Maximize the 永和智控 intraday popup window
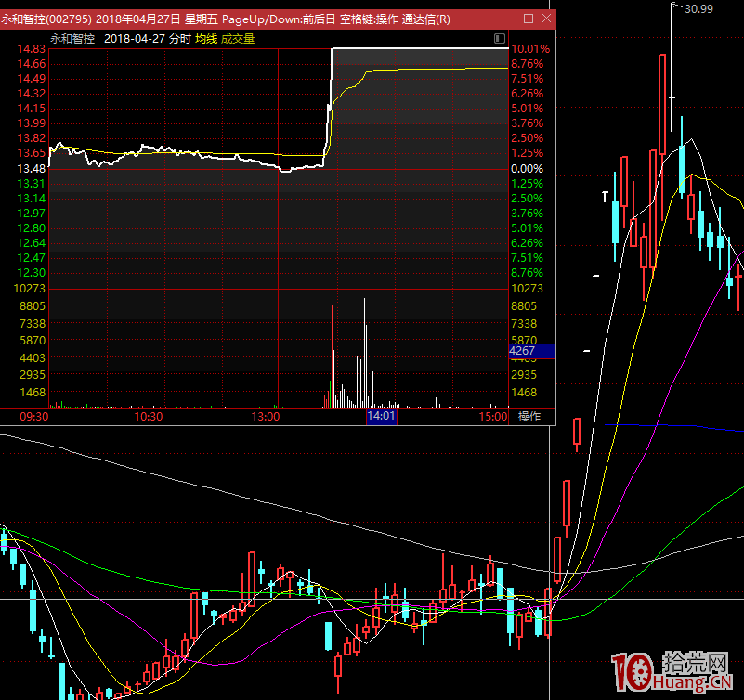This screenshot has width=744, height=700. (529, 19)
